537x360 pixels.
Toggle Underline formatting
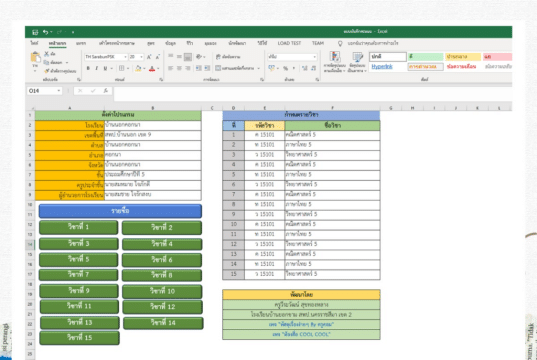coord(105,69)
